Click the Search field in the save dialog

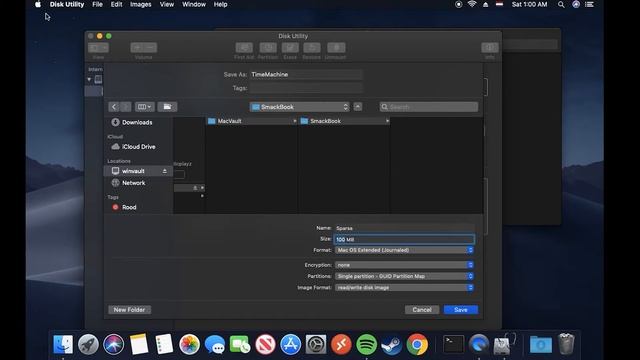(x=429, y=107)
